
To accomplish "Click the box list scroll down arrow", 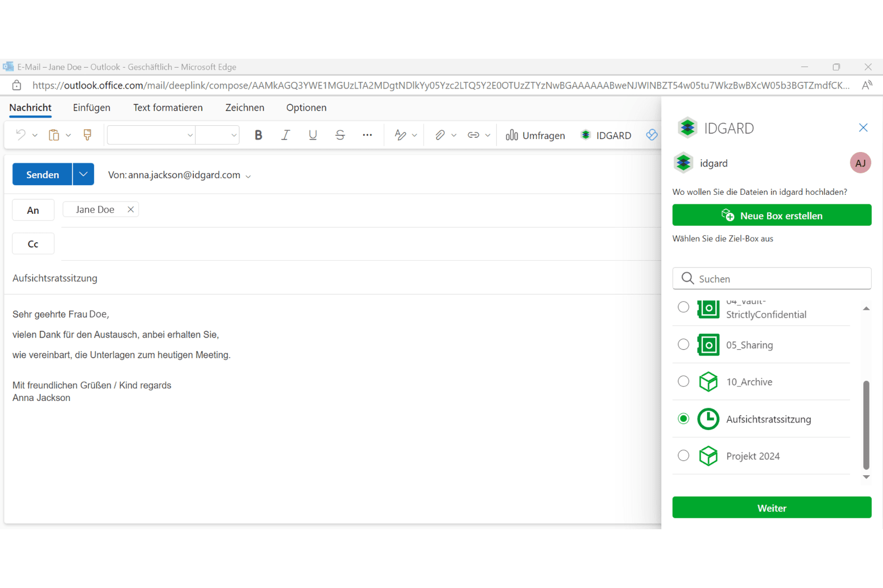I will click(x=866, y=477).
